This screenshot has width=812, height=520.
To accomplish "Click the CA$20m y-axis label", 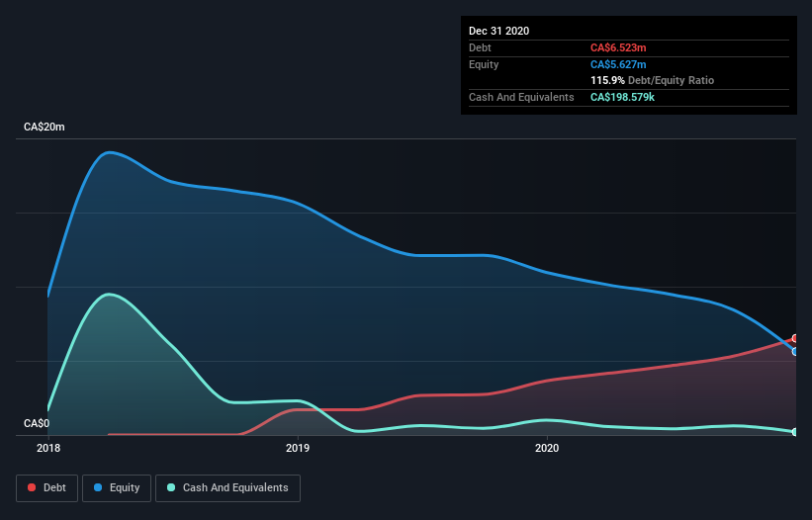I will (x=45, y=127).
